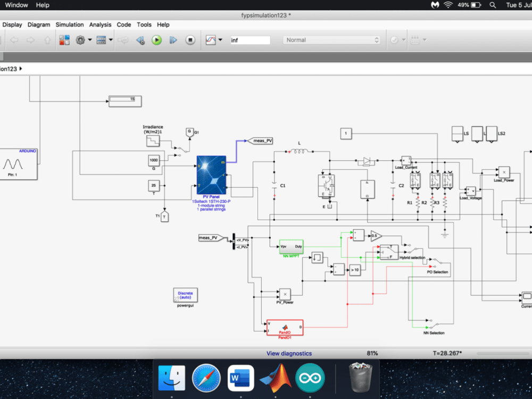Click the navigate back arrow
The width and height of the screenshot is (532, 399).
click(x=14, y=39)
